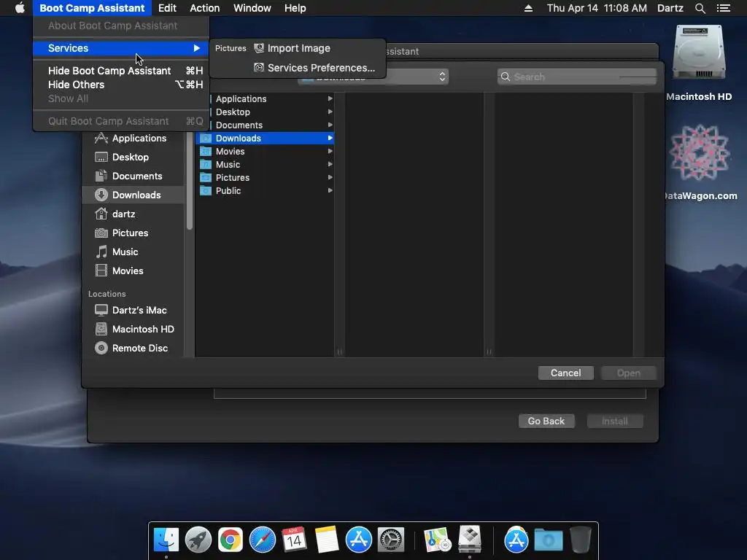Screen dimensions: 747x560
Task: Launch Launchpad rocket icon in Dock
Action: (x=198, y=540)
